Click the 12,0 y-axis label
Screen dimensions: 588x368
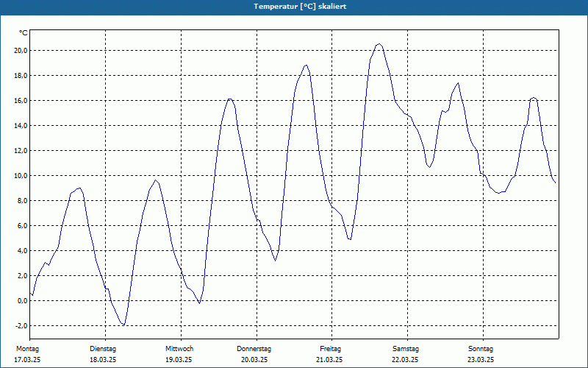click(x=21, y=151)
